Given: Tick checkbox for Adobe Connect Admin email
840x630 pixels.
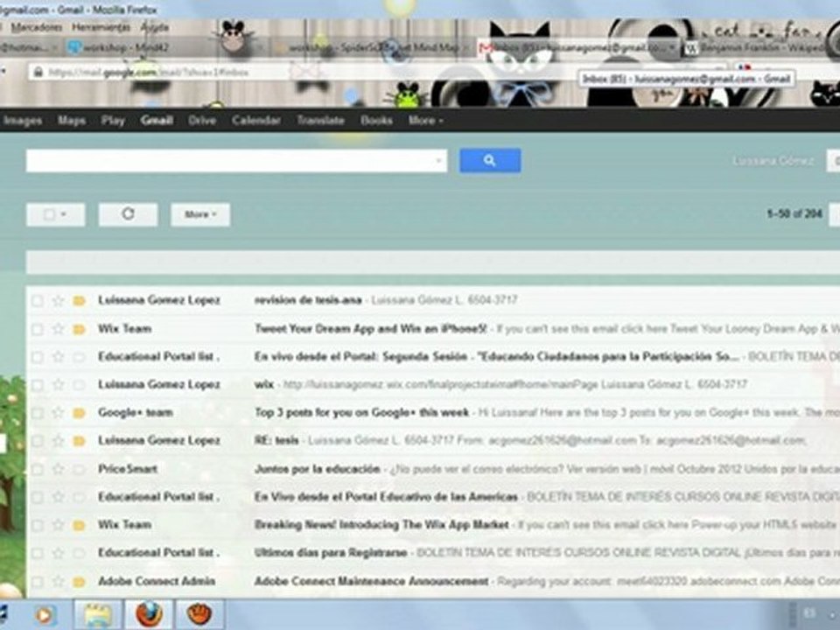Looking at the screenshot, I should click(37, 581).
